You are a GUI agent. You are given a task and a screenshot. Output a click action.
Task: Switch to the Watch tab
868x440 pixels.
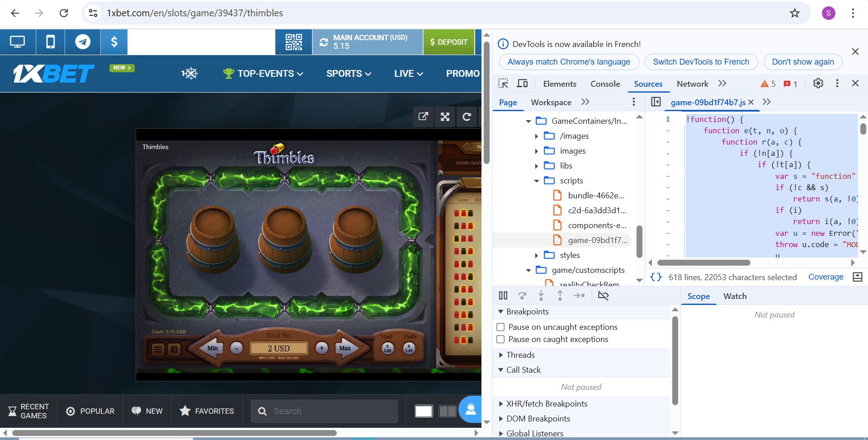(735, 296)
